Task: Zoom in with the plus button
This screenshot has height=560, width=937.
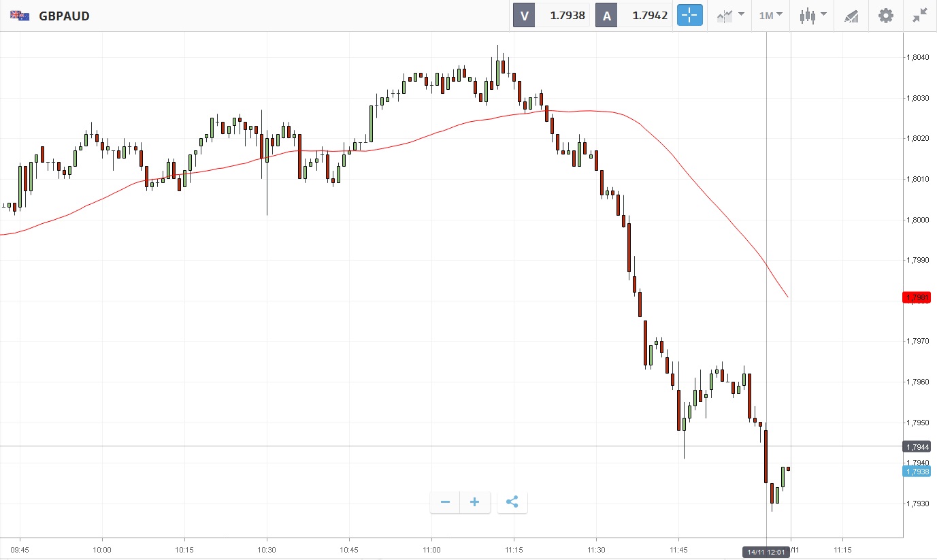Action: point(475,503)
